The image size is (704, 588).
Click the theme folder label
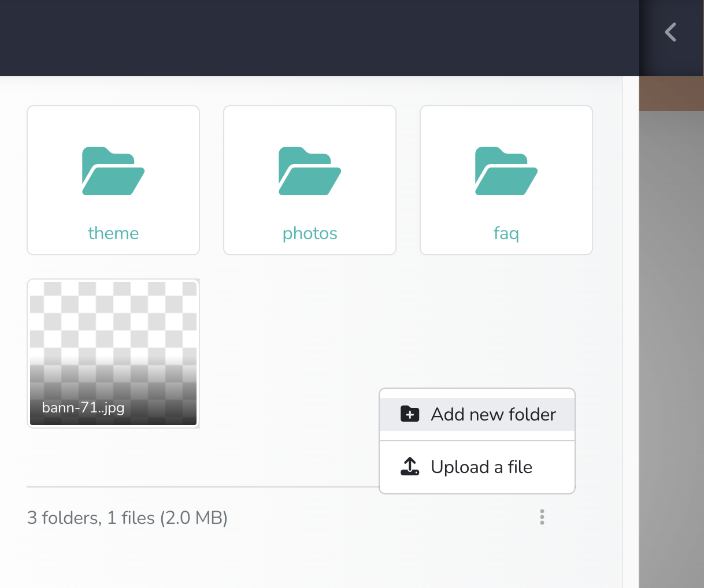(x=113, y=233)
